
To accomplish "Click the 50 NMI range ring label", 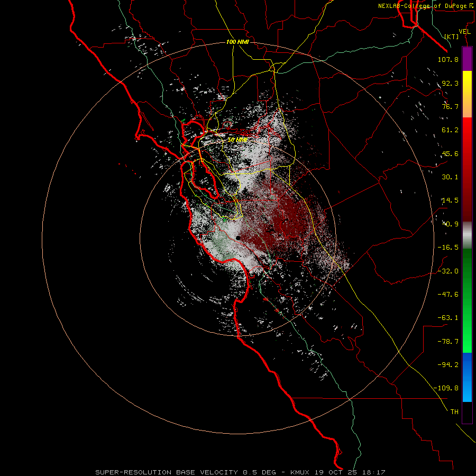I will [237, 140].
